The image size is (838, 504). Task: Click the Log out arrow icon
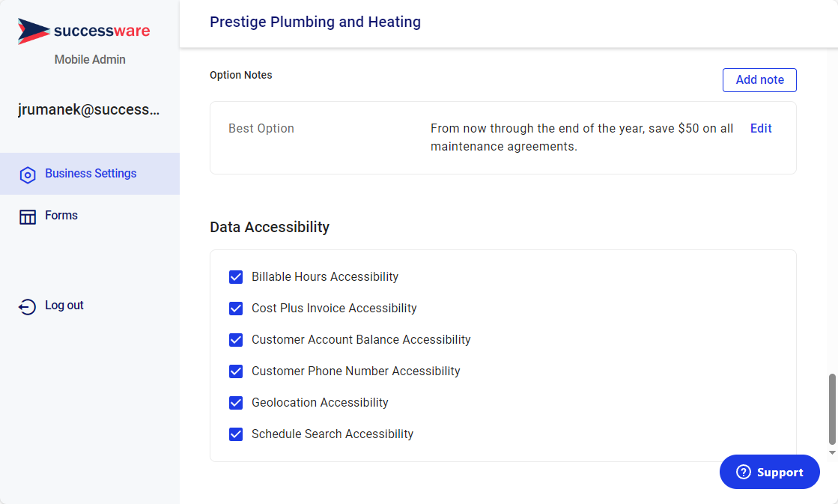point(27,306)
